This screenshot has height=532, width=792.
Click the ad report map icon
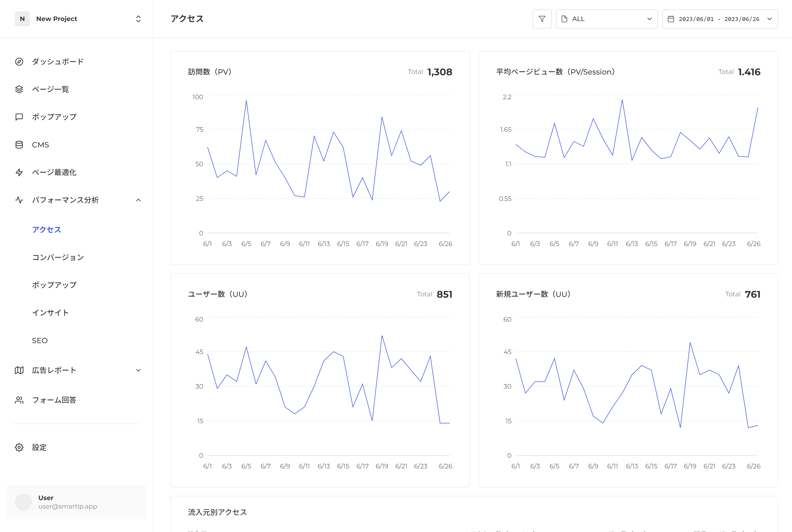(x=19, y=370)
